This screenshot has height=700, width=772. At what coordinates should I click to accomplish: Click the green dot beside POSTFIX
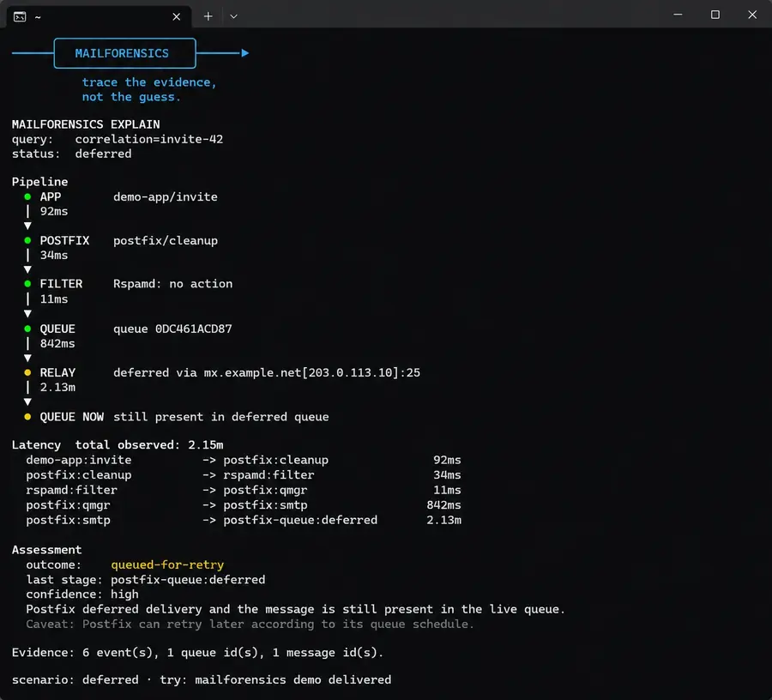point(27,241)
